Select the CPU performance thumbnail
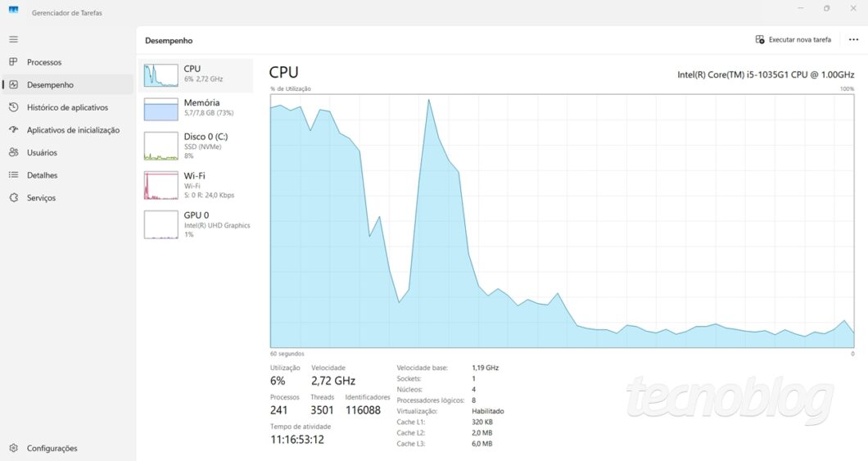Image resolution: width=868 pixels, height=461 pixels. click(x=160, y=75)
